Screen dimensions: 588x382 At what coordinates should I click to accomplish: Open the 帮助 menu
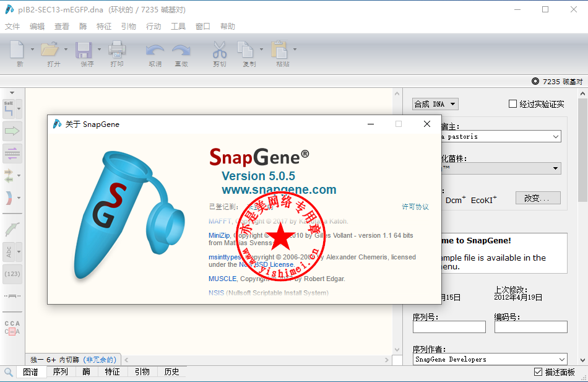pyautogui.click(x=228, y=26)
